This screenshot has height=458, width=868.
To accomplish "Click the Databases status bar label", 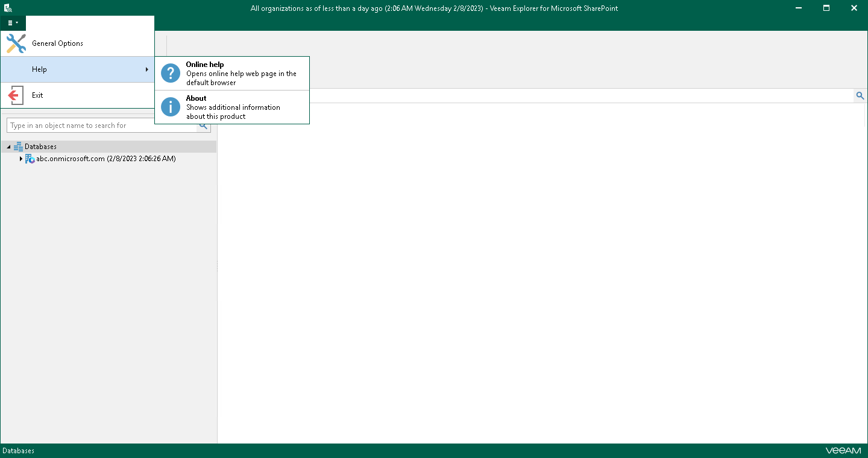I will (x=18, y=450).
